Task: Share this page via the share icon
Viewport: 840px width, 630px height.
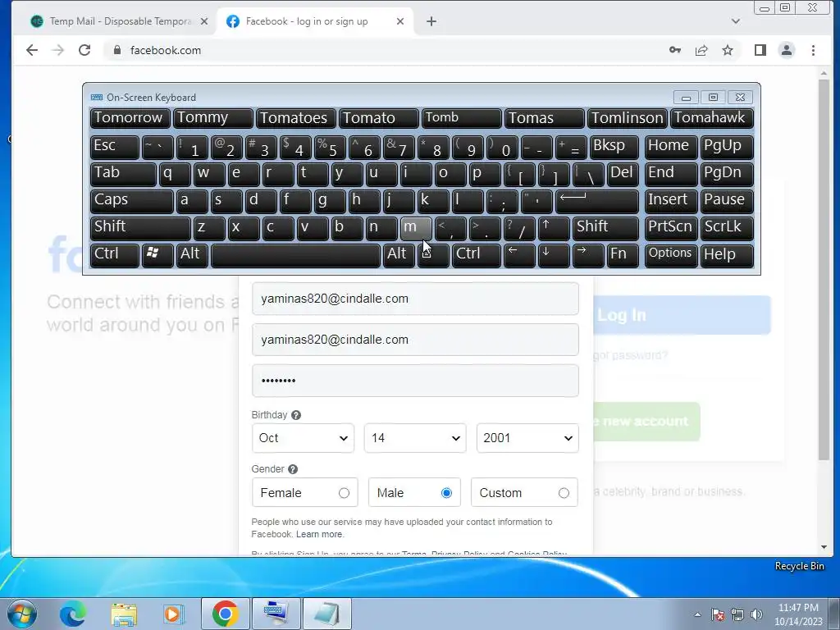Action: click(x=701, y=50)
